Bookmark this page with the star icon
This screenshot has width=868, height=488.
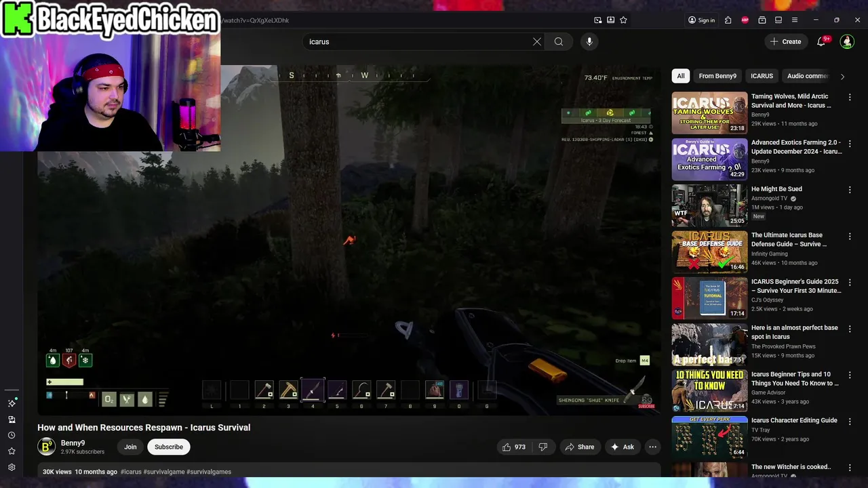point(623,20)
